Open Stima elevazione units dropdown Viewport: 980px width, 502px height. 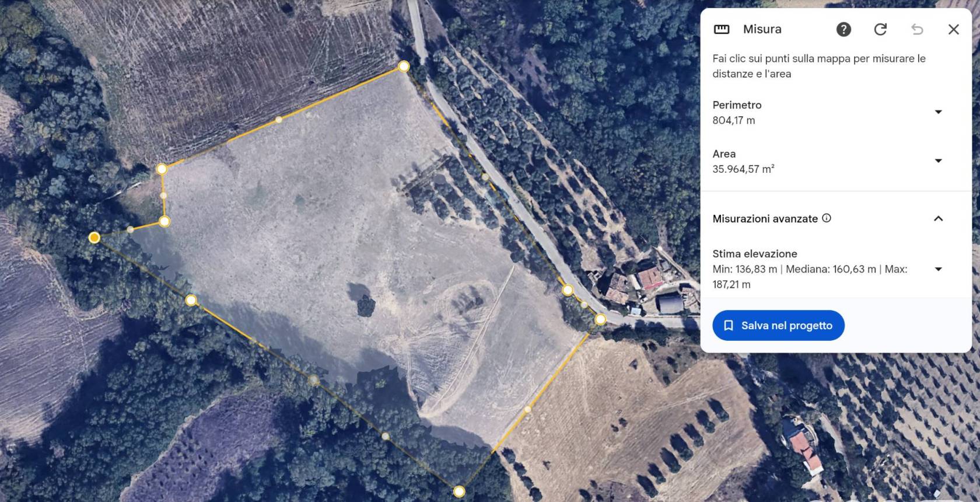(939, 269)
